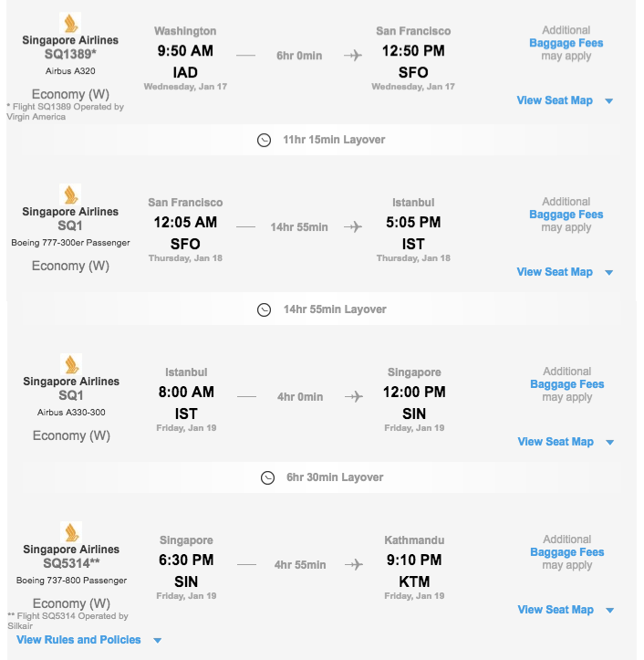The width and height of the screenshot is (644, 660).
Task: Click Singapore Airlines logo for flight SQ5314
Action: point(71,532)
